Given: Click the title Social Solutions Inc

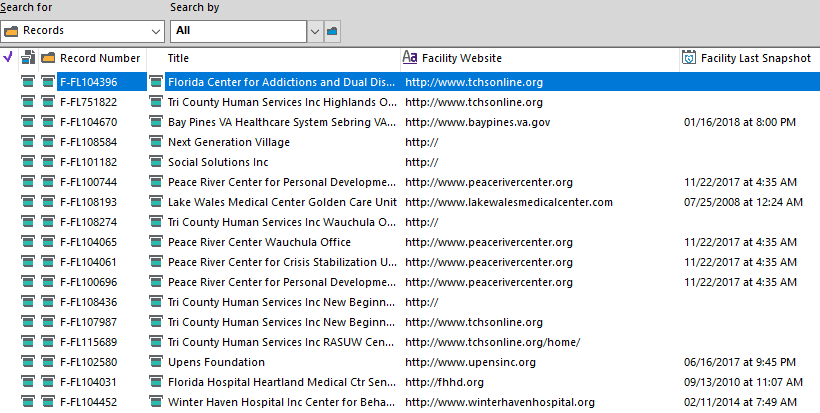Looking at the screenshot, I should pos(218,162).
